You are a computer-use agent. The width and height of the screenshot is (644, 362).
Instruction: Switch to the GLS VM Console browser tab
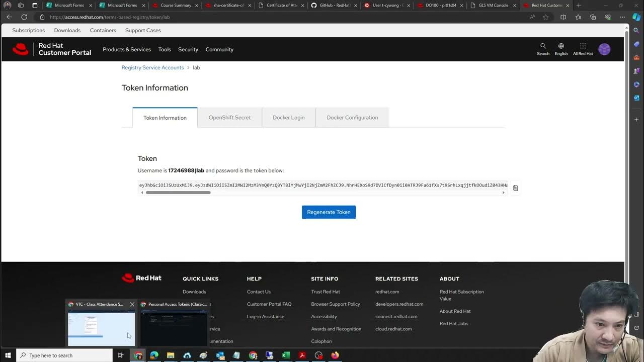click(x=494, y=5)
